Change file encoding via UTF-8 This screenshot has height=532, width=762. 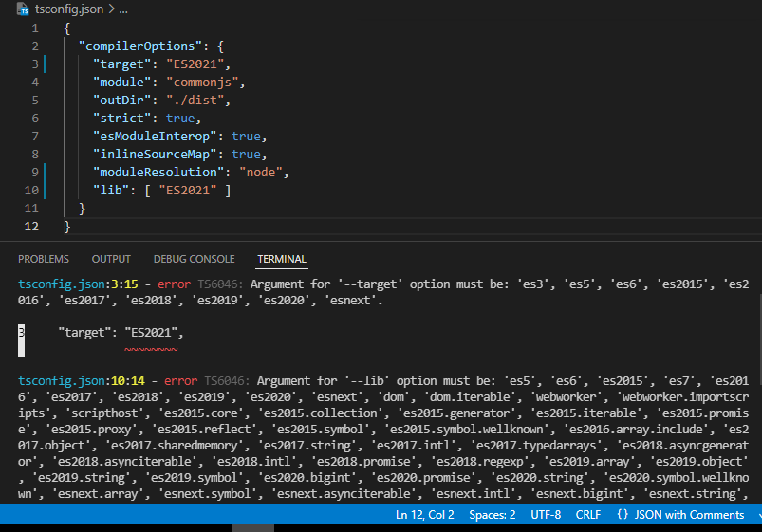546,515
